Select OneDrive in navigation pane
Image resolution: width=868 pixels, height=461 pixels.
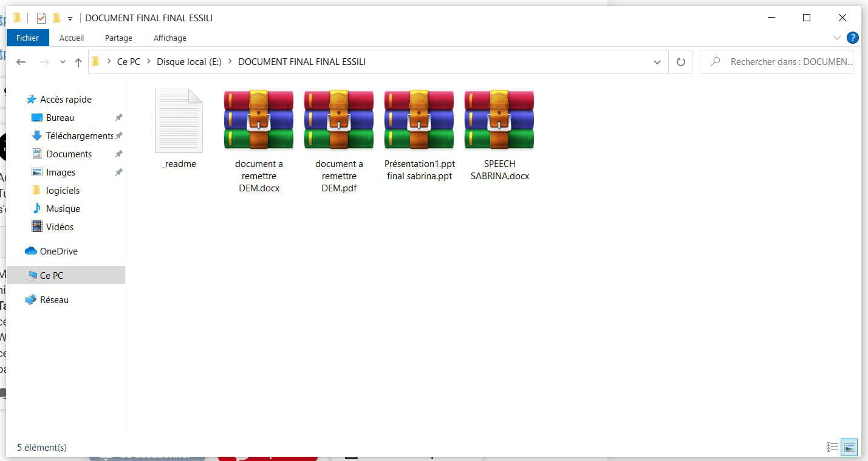(51, 251)
